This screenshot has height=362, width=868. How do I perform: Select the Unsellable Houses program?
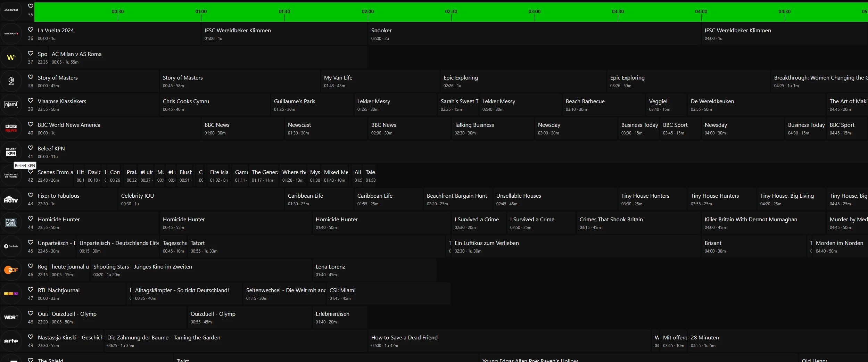pos(555,199)
